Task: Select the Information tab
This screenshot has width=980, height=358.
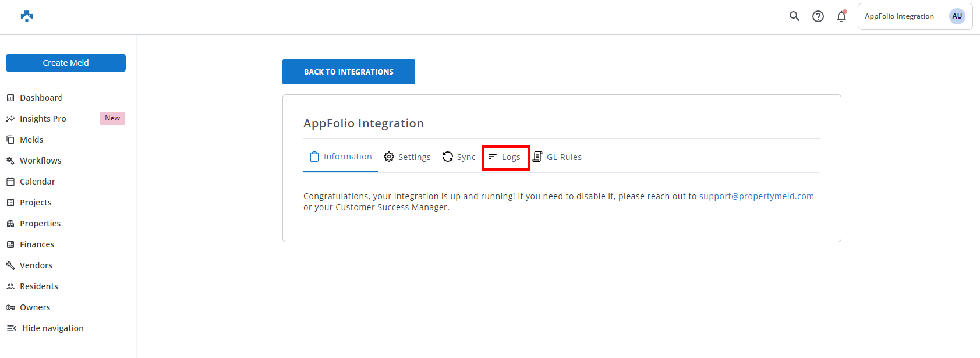Action: [341, 157]
